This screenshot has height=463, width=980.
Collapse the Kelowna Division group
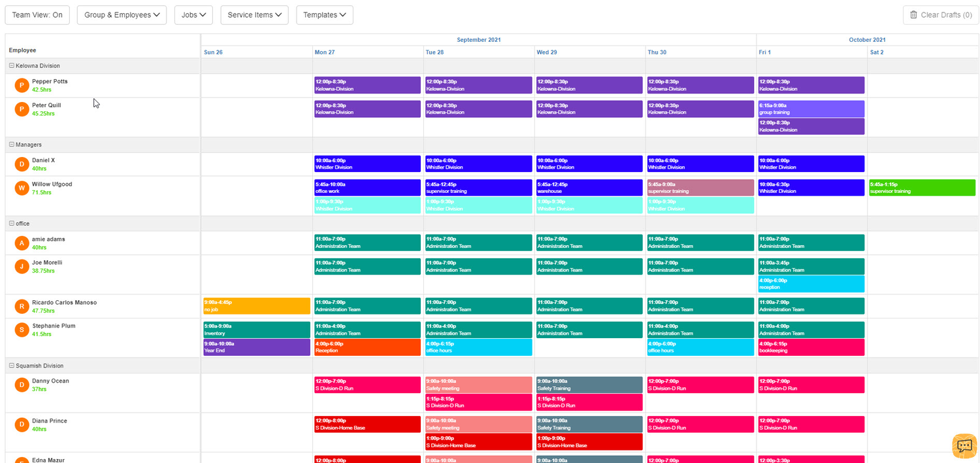coord(11,66)
